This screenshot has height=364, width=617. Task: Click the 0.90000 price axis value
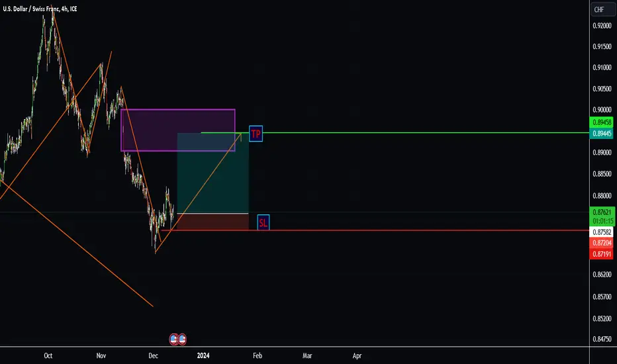point(602,110)
